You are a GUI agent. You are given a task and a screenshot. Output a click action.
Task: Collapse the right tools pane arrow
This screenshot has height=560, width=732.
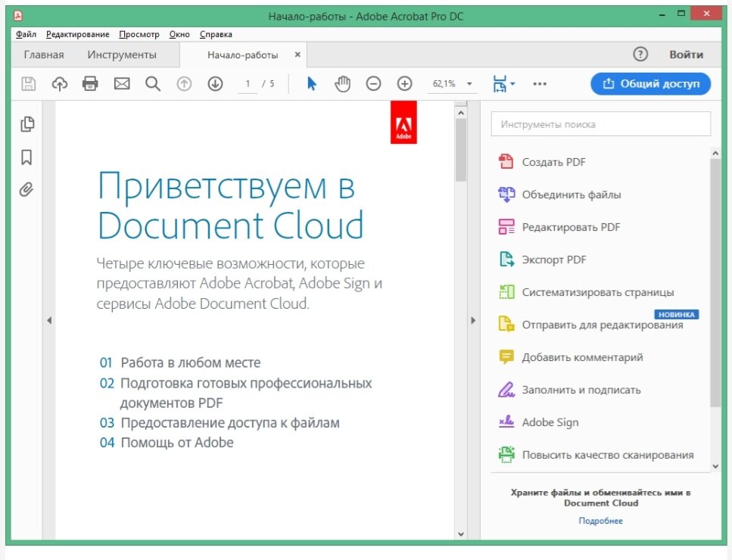(x=473, y=321)
